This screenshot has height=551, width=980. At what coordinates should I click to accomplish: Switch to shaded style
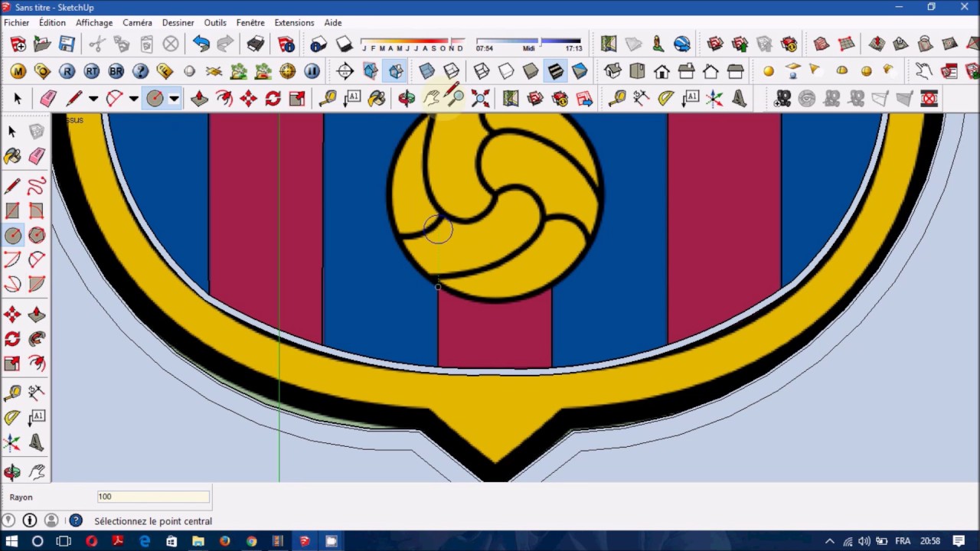(x=531, y=71)
